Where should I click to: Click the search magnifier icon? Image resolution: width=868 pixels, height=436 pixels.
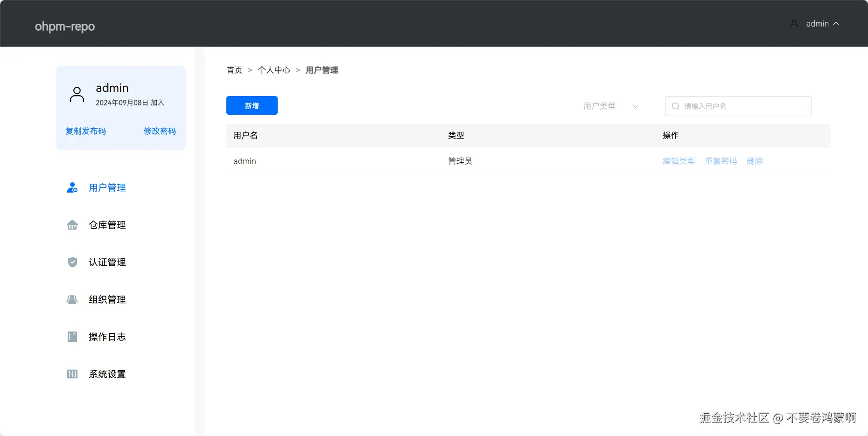pos(675,106)
